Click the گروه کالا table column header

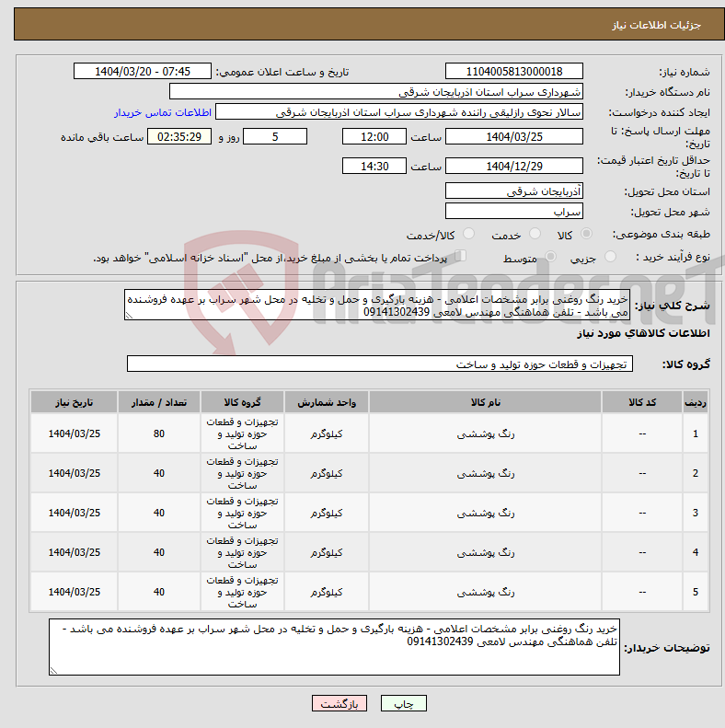[242, 402]
